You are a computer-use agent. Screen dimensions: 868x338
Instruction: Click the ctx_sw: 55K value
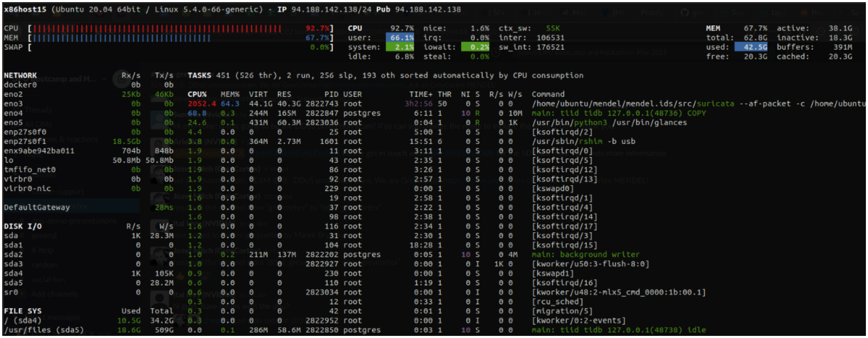(553, 28)
